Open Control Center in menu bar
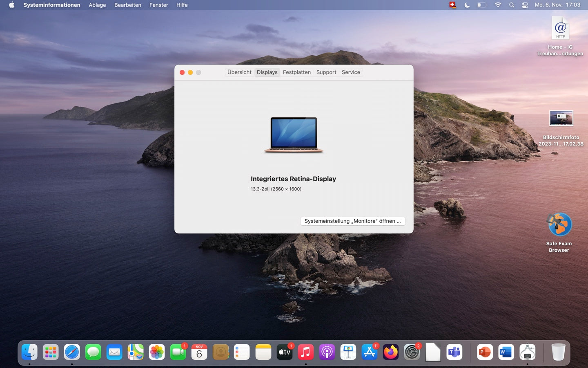 pos(525,5)
